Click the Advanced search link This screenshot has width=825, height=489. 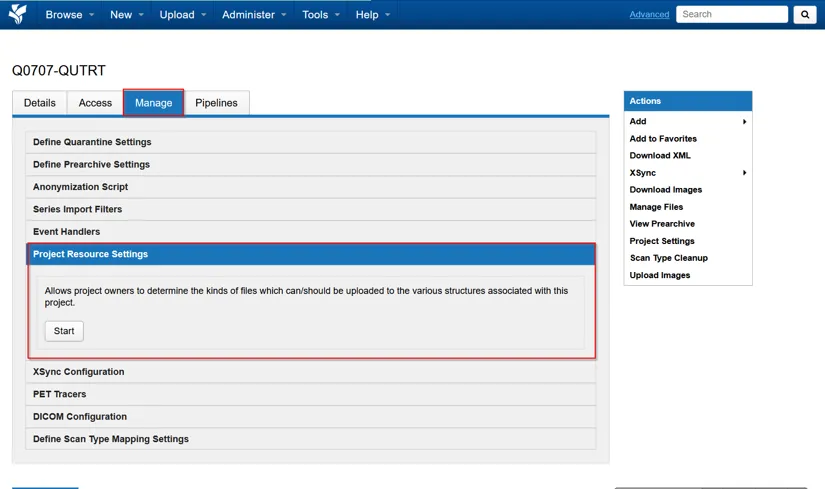pyautogui.click(x=649, y=14)
